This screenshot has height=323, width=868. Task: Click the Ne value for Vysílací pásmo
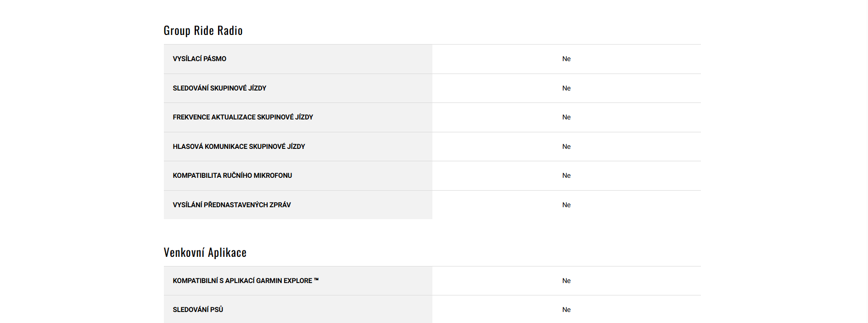coord(566,59)
